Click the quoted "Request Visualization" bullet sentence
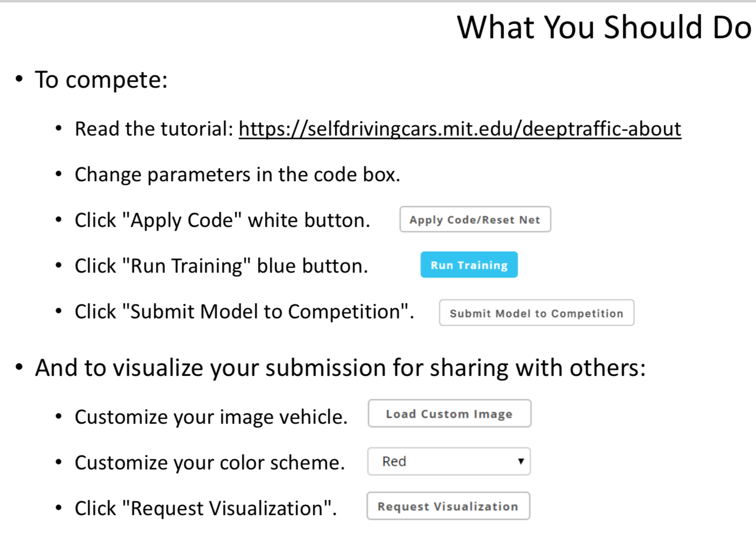Image resolution: width=756 pixels, height=550 pixels. click(205, 509)
